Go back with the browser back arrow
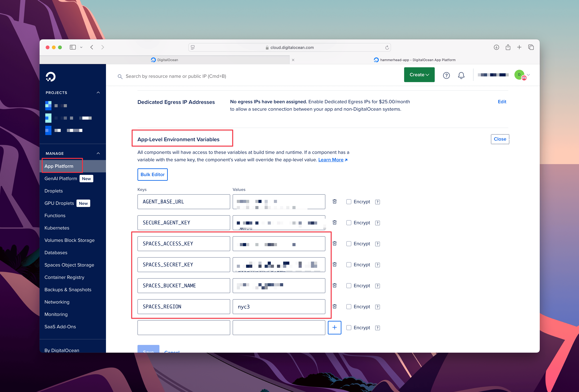This screenshot has height=392, width=579. (x=92, y=47)
